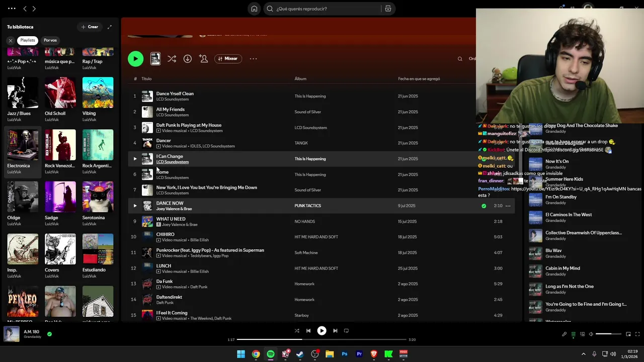Open the PUNK TACTICS album link

click(308, 206)
